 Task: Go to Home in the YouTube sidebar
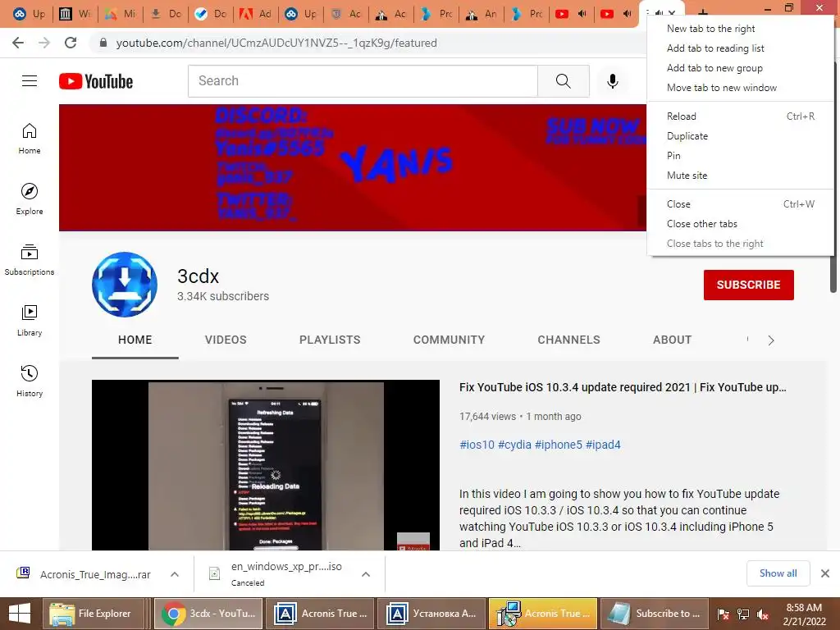(x=30, y=139)
